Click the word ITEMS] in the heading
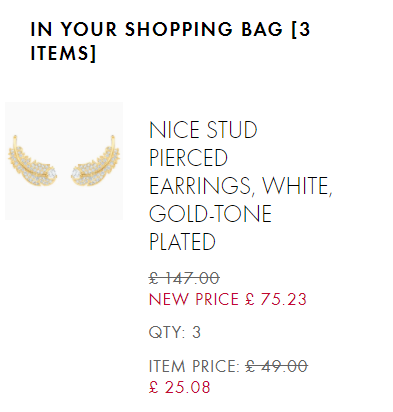393x412 pixels. click(x=63, y=53)
